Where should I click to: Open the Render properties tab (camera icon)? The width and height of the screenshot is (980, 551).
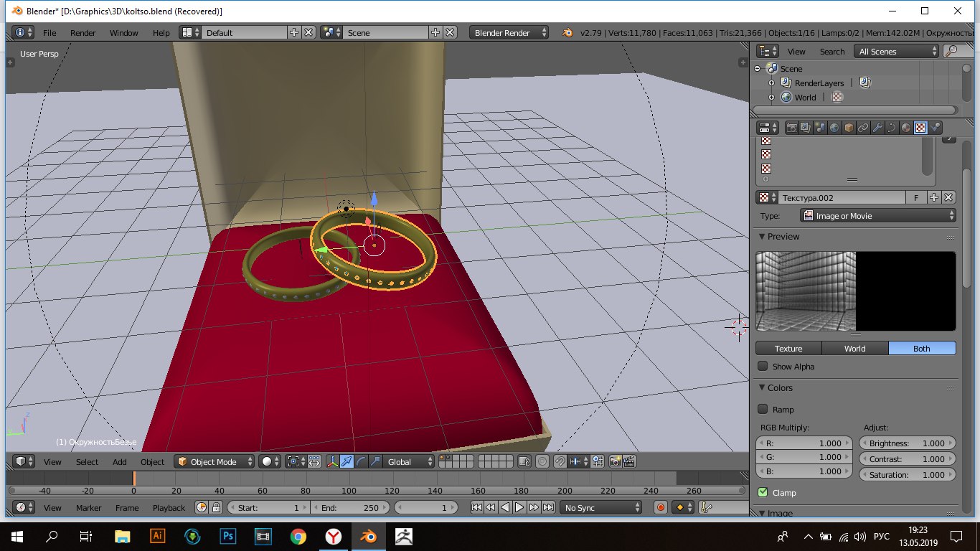pos(792,128)
